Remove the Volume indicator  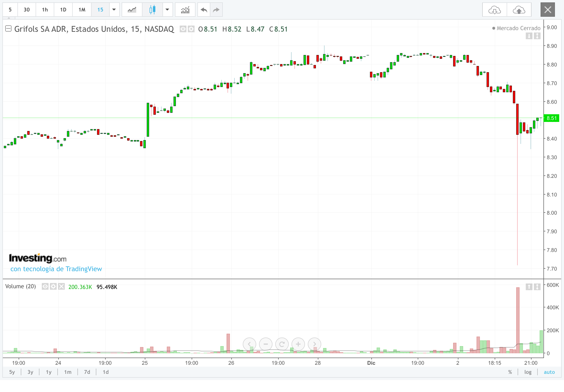(61, 286)
